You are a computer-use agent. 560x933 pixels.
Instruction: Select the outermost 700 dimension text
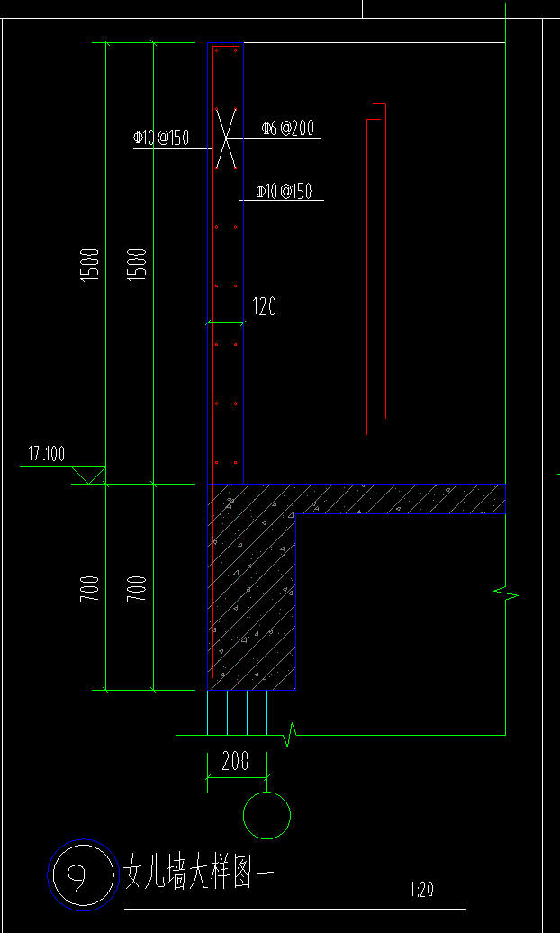(x=89, y=588)
